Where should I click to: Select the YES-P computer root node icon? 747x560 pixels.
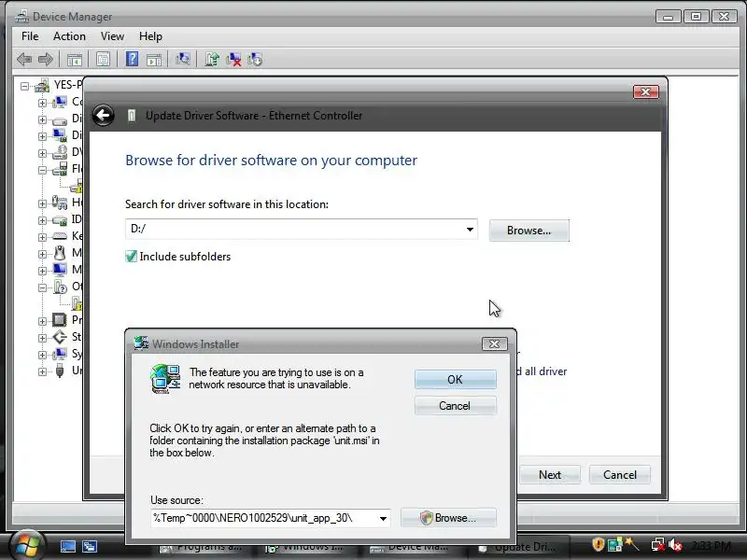pyautogui.click(x=42, y=85)
